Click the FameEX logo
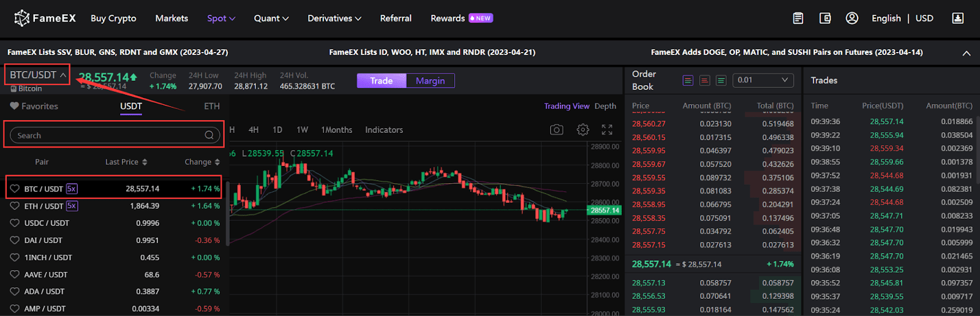The image size is (980, 316). pyautogui.click(x=45, y=18)
